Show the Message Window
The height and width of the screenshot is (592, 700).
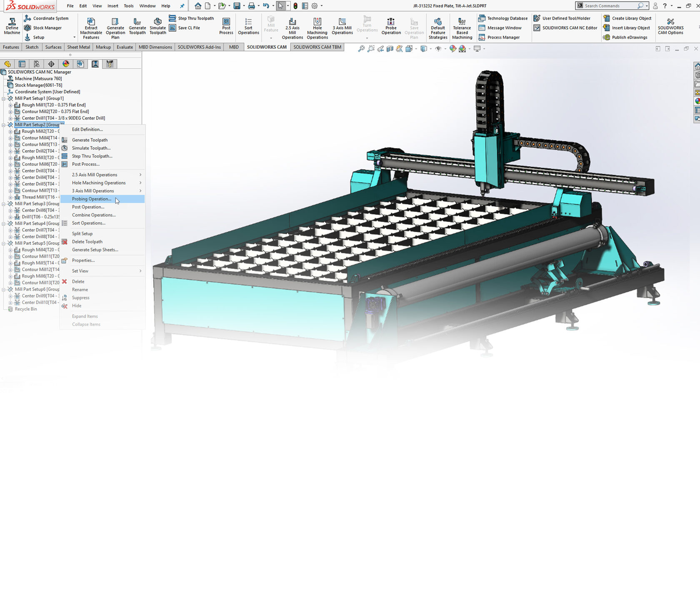500,28
